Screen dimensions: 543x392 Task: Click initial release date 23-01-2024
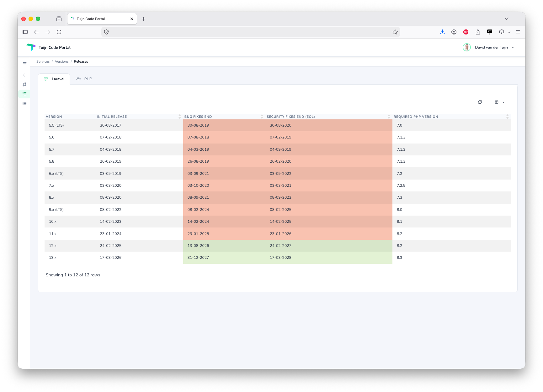coord(111,234)
